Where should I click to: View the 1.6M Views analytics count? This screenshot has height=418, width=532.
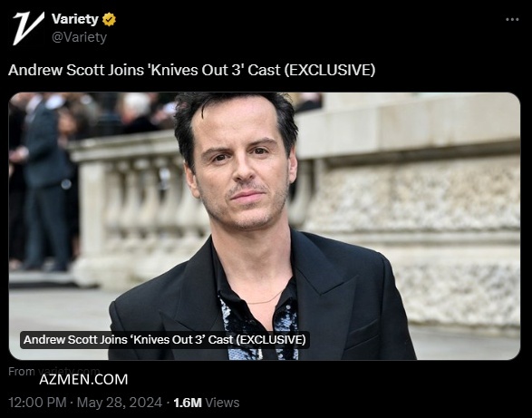pos(207,403)
